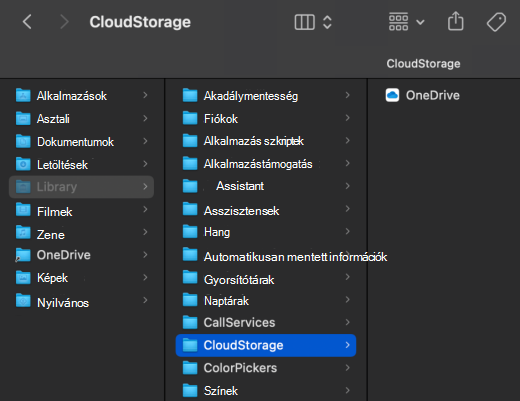The width and height of the screenshot is (520, 401).
Task: Select the Library folder icon
Action: 23,186
